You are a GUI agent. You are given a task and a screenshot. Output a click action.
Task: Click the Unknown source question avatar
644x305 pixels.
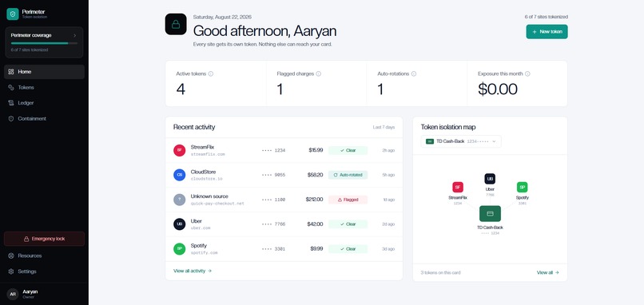pyautogui.click(x=180, y=200)
